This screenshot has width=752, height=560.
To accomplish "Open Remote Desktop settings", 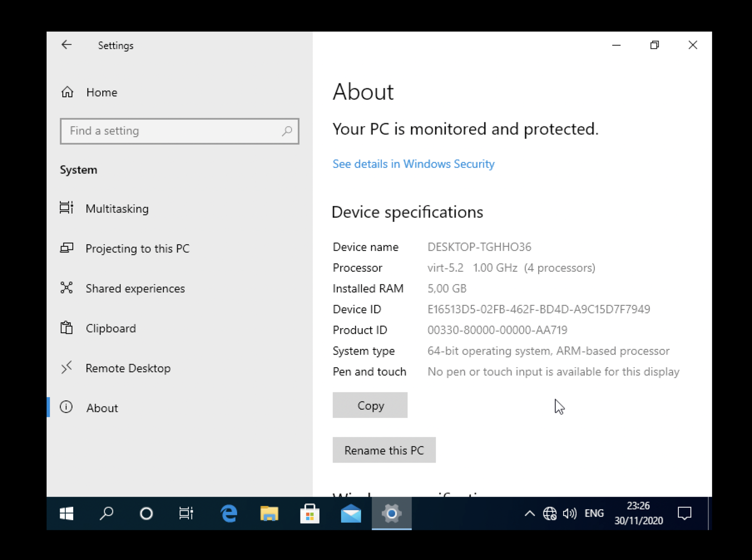I will pos(128,368).
